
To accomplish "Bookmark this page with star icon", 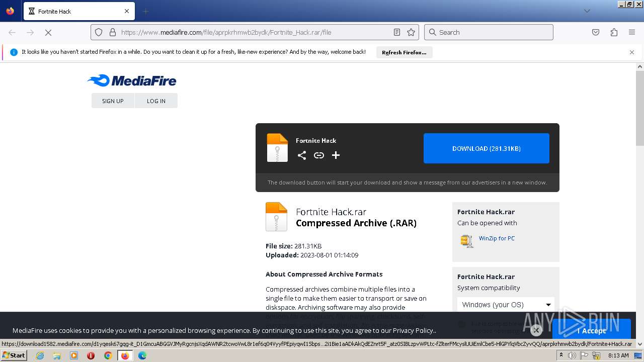I will click(411, 32).
